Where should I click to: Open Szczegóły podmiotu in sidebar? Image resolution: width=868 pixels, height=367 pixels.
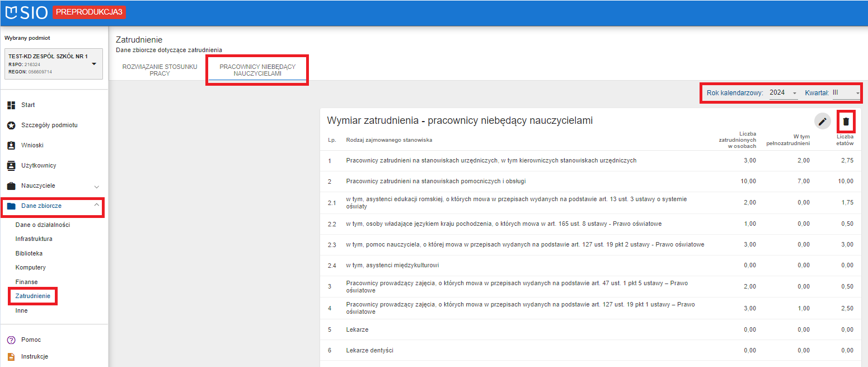click(x=49, y=125)
